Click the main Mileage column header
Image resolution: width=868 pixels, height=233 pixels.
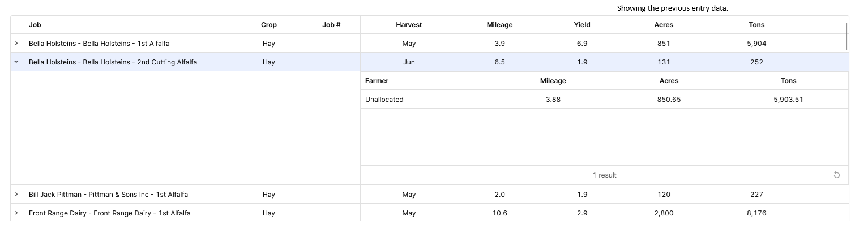(499, 25)
